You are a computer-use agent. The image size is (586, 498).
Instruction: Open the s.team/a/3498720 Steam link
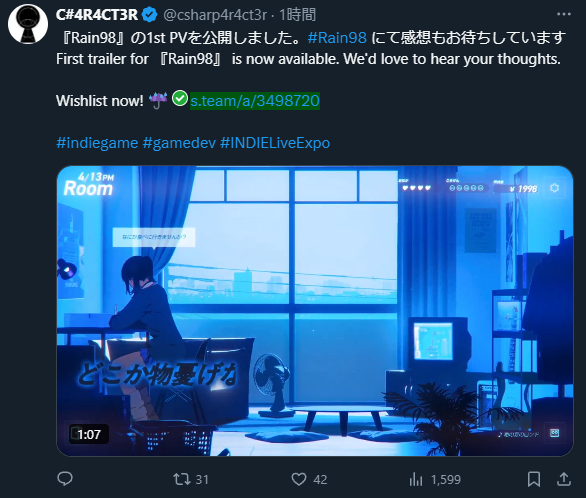[255, 101]
